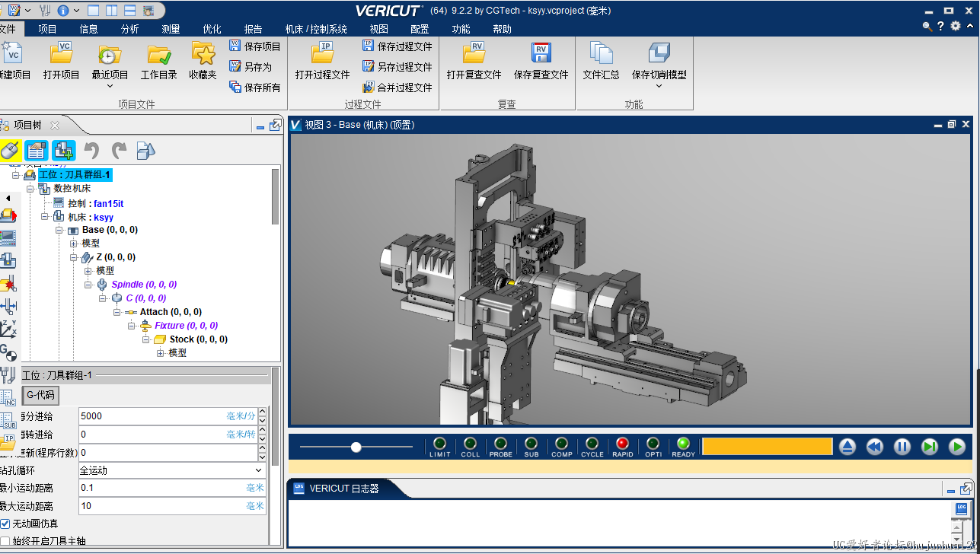The height and width of the screenshot is (554, 980).
Task: Click the 打开项目 (Open Project) icon
Action: point(62,53)
